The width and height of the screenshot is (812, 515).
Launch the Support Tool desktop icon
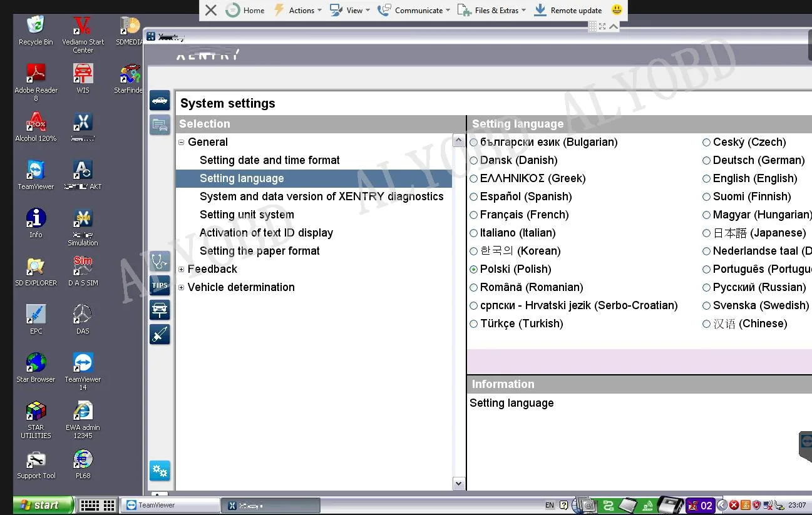click(x=36, y=464)
